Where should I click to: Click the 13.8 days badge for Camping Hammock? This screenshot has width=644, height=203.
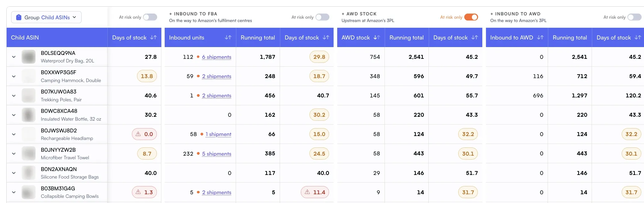tap(147, 76)
